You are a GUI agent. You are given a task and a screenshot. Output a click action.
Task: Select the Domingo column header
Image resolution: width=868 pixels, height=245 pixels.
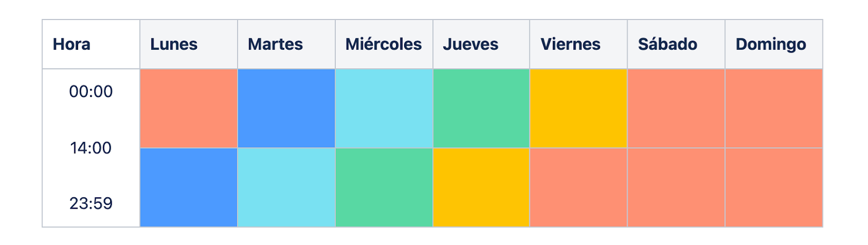pyautogui.click(x=774, y=44)
